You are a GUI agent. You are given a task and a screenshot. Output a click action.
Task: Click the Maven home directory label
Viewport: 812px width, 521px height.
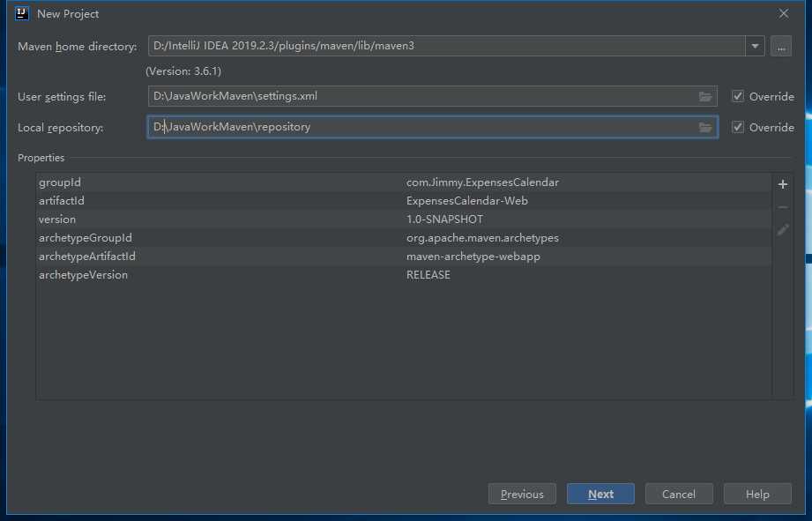[x=78, y=47]
